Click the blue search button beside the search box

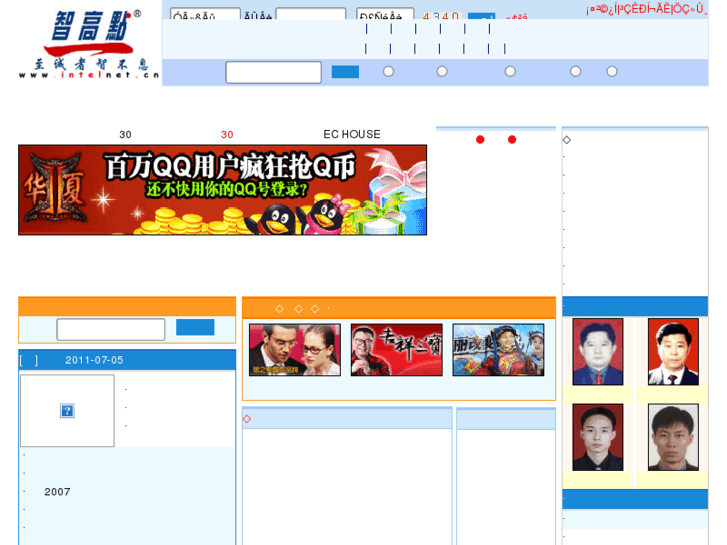click(x=345, y=72)
